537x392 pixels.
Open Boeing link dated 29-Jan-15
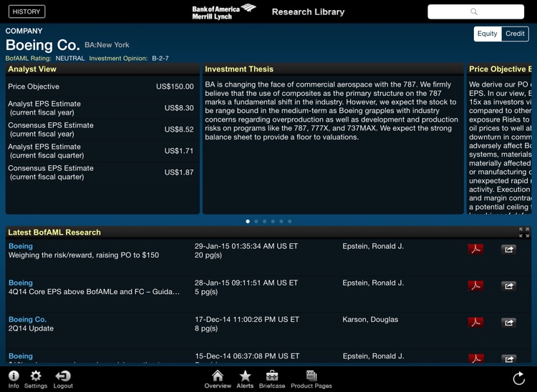pos(21,246)
